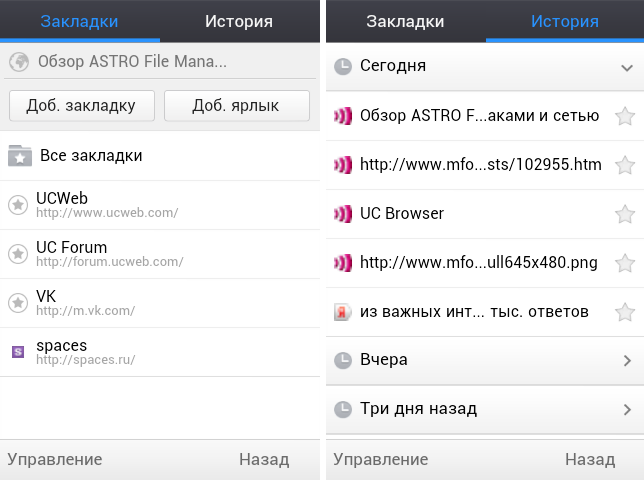
Task: Expand the Вчера history section arrow
Action: click(x=627, y=361)
